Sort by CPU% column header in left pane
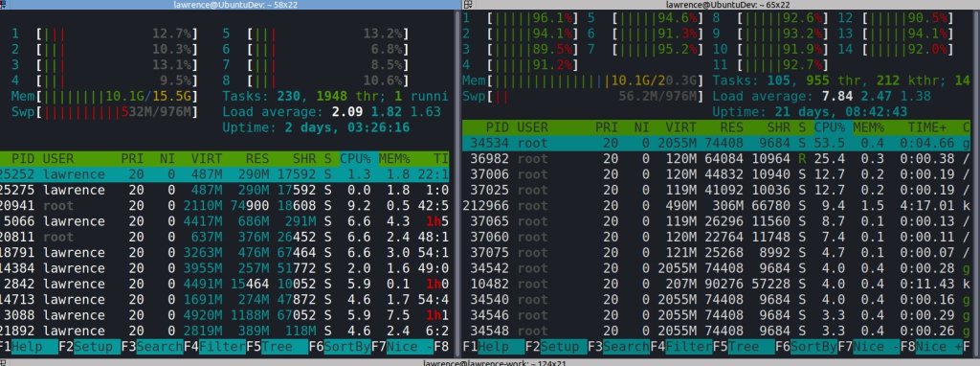The height and width of the screenshot is (366, 980). 355,159
